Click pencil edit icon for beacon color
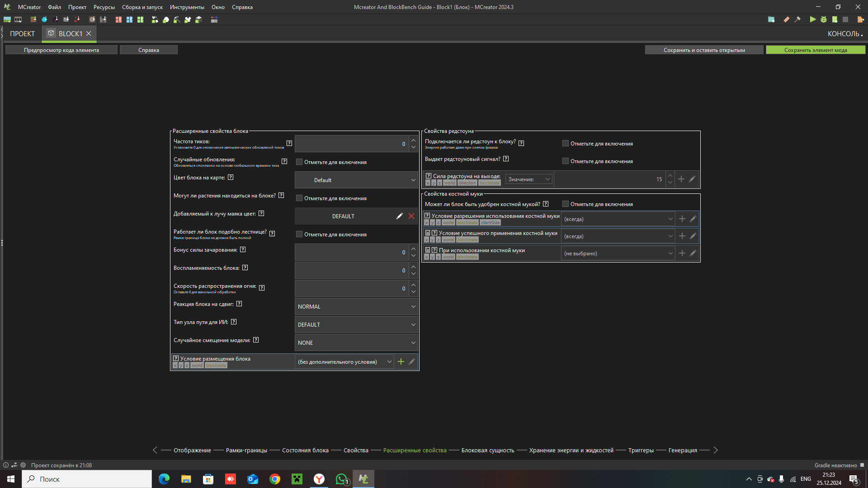 [x=399, y=216]
